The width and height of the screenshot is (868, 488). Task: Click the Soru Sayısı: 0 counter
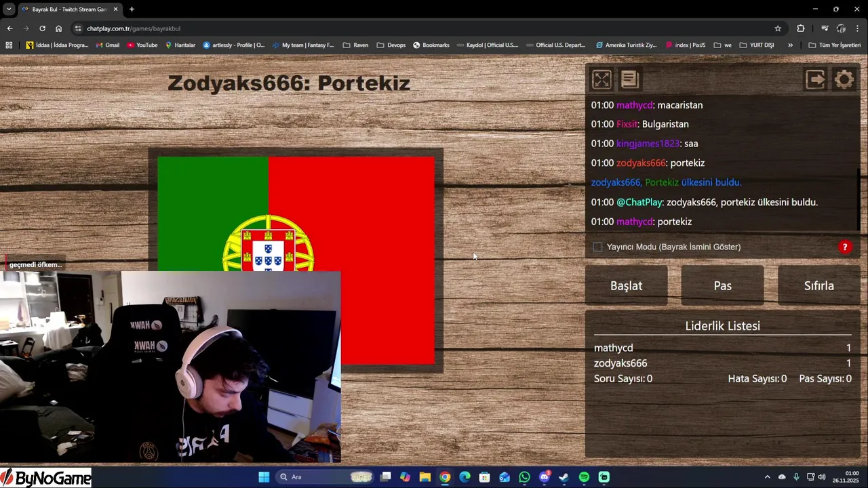(623, 378)
